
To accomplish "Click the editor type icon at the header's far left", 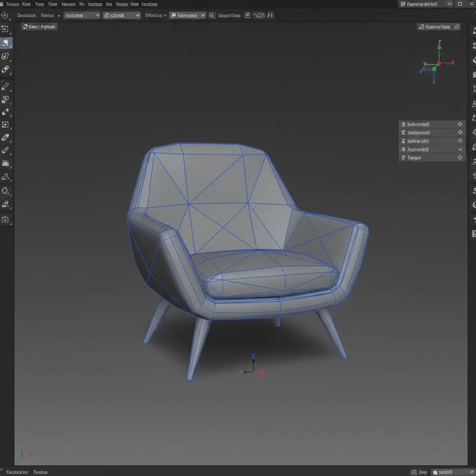I will pyautogui.click(x=6, y=15).
